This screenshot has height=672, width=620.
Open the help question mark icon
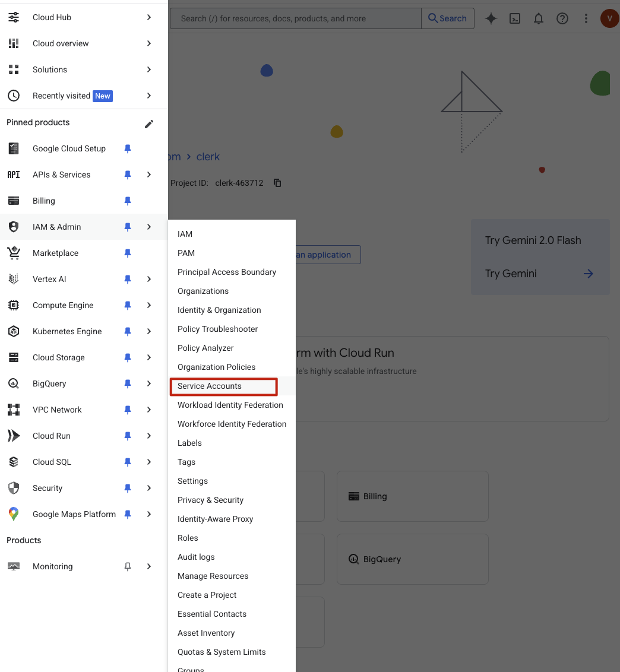(562, 18)
